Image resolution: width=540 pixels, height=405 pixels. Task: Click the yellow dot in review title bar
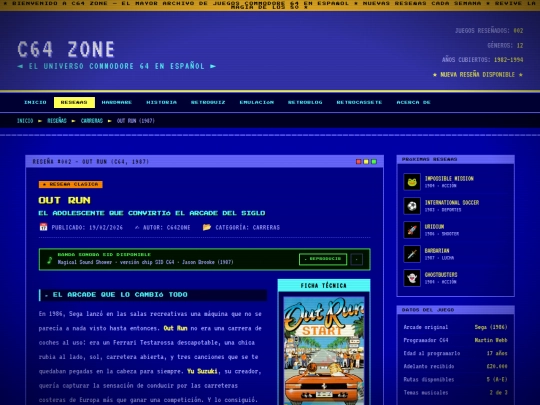366,162
